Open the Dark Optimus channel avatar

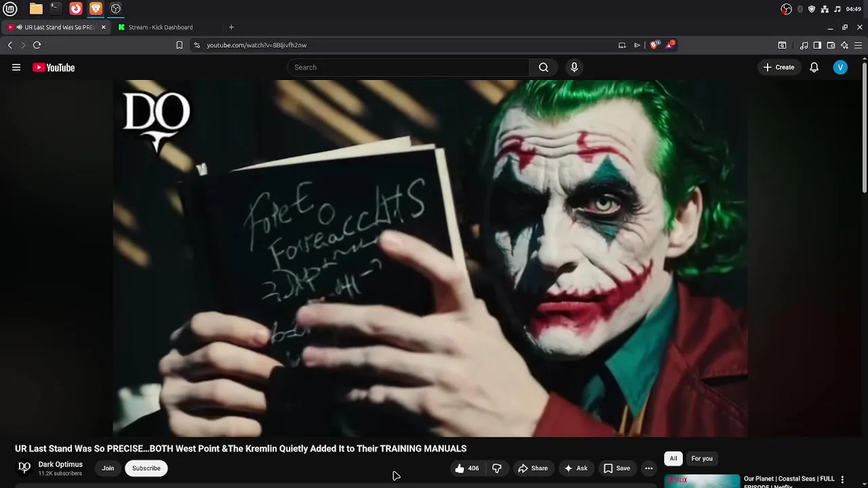click(24, 468)
